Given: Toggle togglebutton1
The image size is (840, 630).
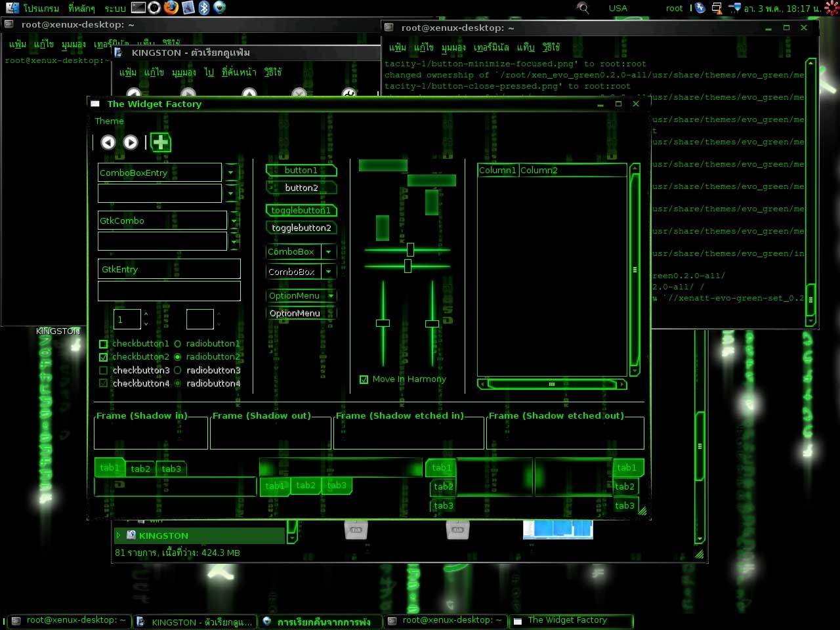Looking at the screenshot, I should point(301,210).
